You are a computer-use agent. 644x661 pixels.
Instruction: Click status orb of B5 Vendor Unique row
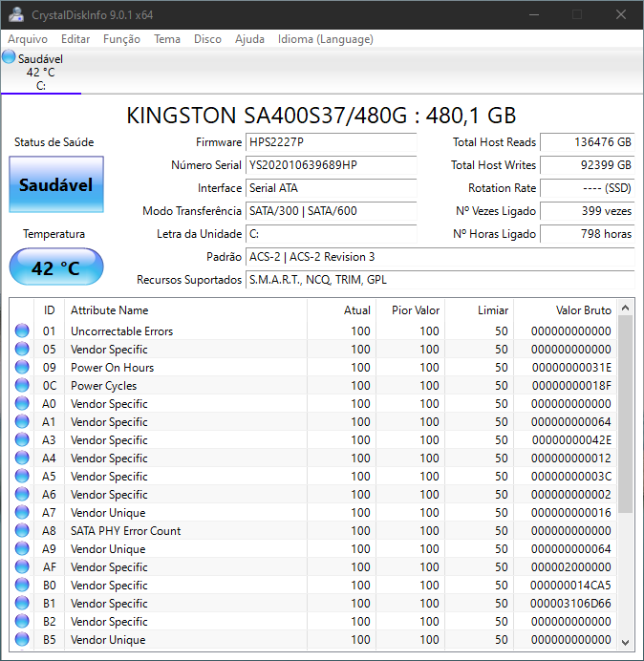22,639
